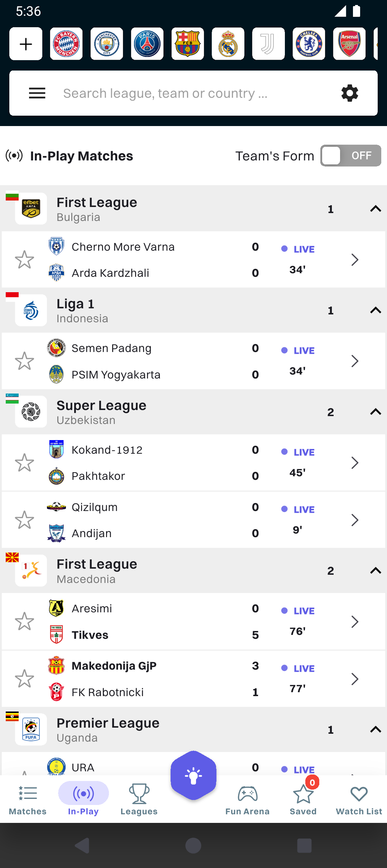The height and width of the screenshot is (868, 387).
Task: Select the FC Barcelona team badge
Action: point(188,44)
